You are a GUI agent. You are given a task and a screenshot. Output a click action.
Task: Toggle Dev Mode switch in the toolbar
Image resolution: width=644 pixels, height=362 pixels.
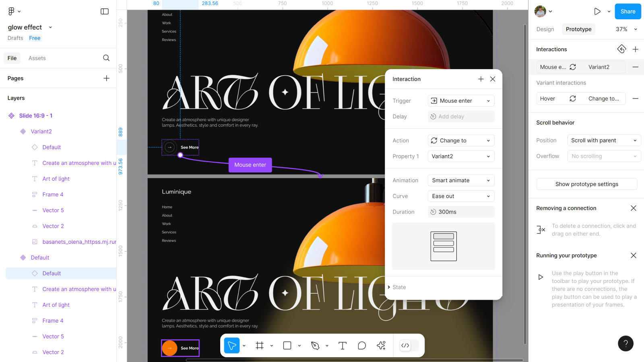[x=409, y=346]
